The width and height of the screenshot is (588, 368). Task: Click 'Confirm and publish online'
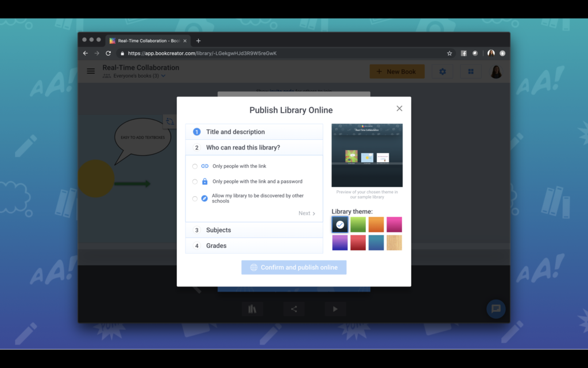tap(293, 267)
